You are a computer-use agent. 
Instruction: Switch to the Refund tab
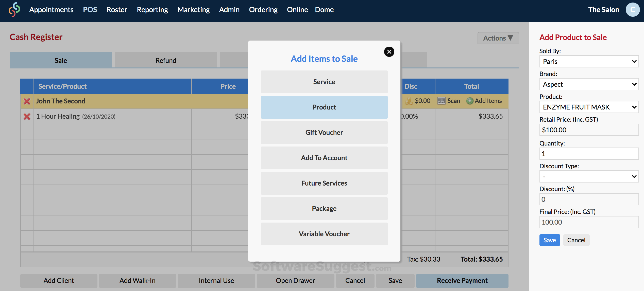[x=166, y=60]
